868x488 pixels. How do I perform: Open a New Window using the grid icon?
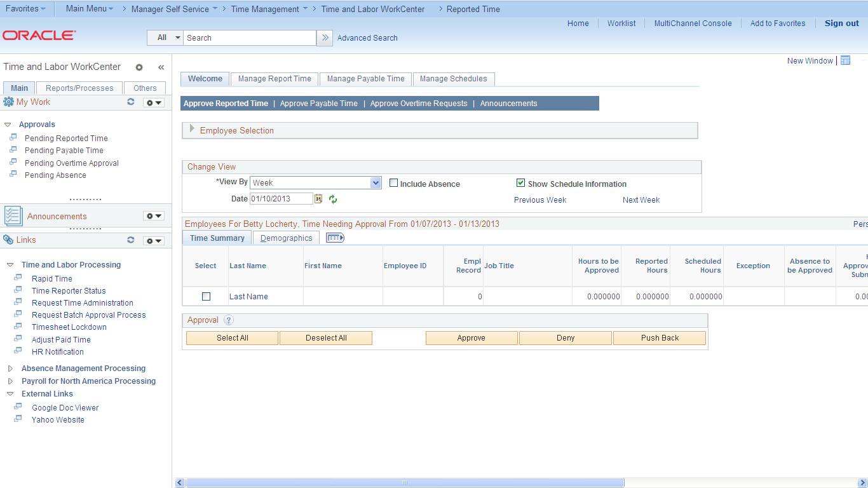(845, 60)
